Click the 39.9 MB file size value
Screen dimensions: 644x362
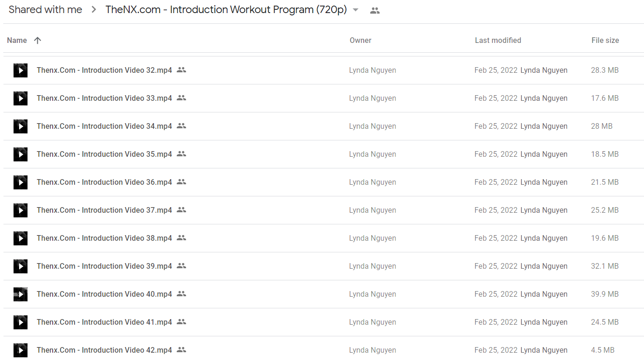[x=605, y=294]
